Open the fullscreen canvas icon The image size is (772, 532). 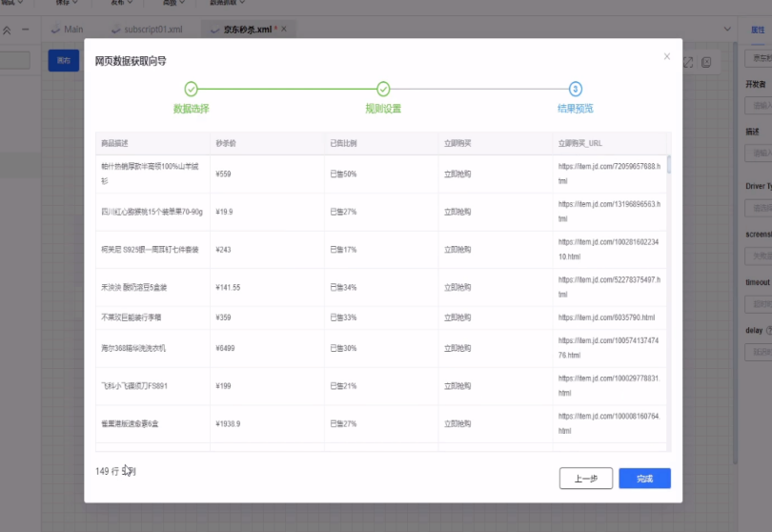point(688,63)
